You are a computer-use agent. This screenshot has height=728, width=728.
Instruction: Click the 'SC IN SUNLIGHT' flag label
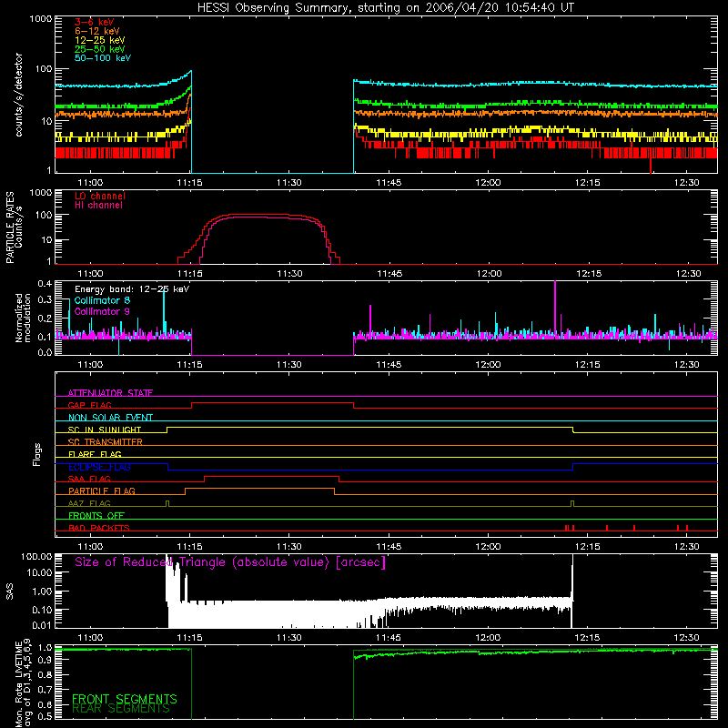coord(105,430)
